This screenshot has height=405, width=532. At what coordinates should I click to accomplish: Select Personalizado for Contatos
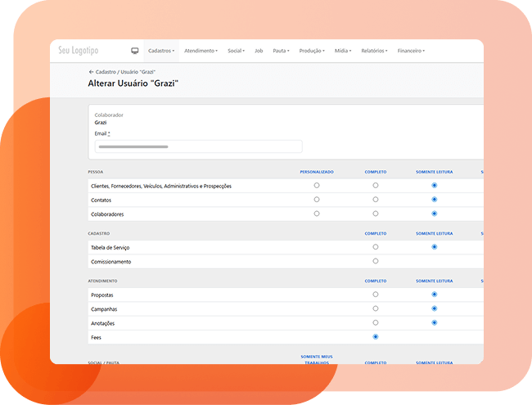click(317, 200)
